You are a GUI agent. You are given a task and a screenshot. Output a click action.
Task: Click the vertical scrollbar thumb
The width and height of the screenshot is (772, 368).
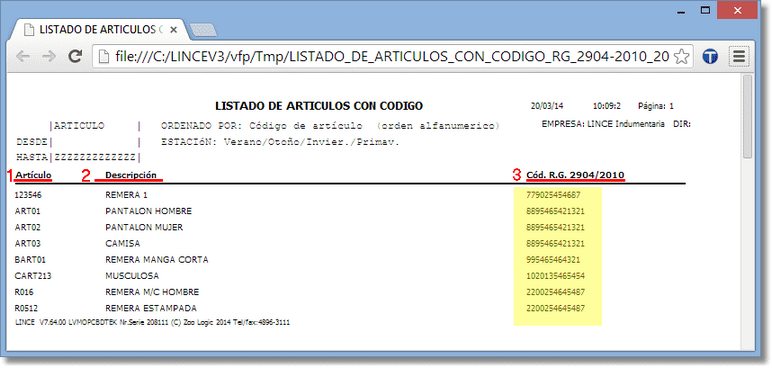point(748,116)
